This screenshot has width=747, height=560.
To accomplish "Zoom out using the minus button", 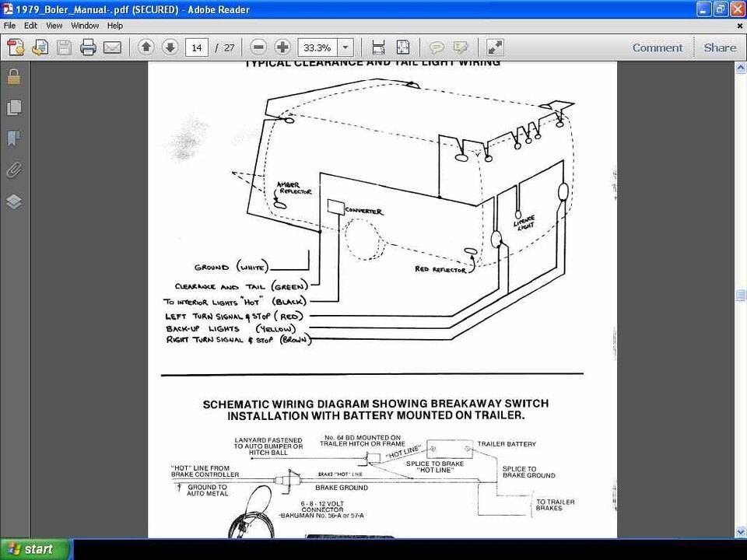I will 259,47.
